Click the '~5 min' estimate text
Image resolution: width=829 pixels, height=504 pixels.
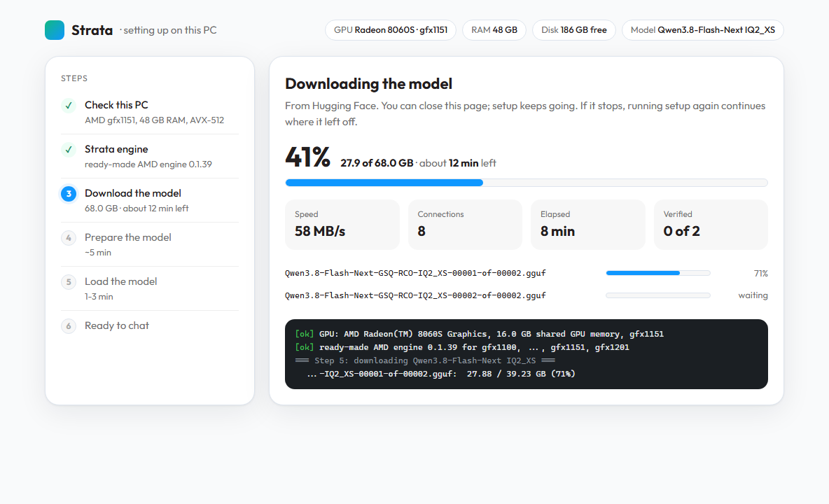tap(98, 253)
